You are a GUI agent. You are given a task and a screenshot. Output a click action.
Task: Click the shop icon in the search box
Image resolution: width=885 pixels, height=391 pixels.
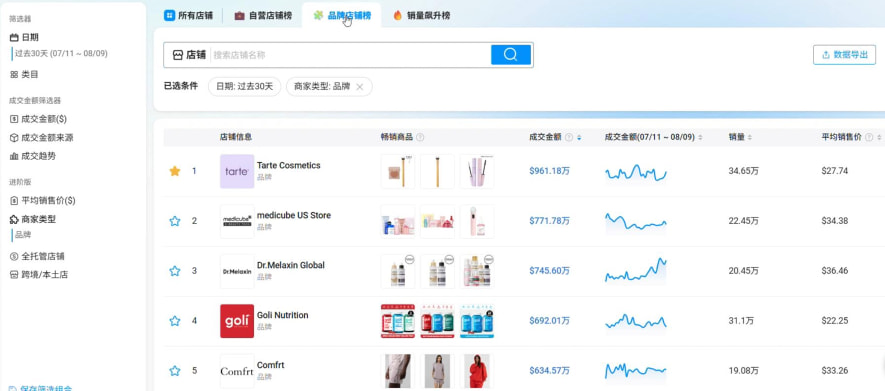coord(178,55)
